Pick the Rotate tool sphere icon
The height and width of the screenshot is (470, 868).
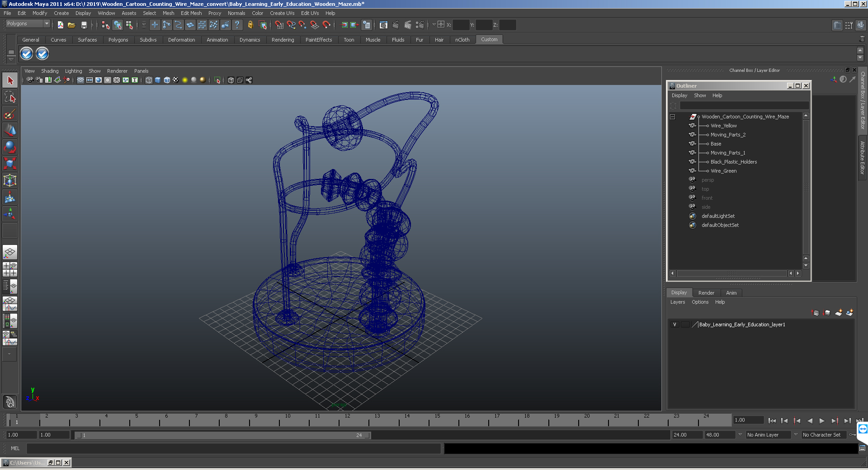coord(10,147)
